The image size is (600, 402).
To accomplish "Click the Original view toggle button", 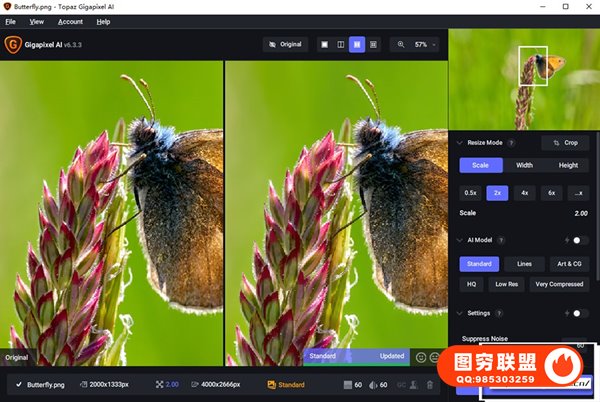I will point(285,44).
